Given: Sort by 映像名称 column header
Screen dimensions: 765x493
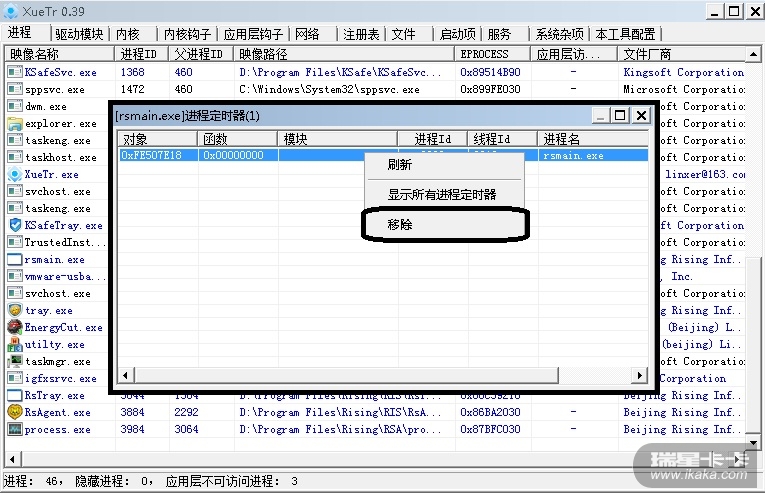Looking at the screenshot, I should pyautogui.click(x=60, y=54).
